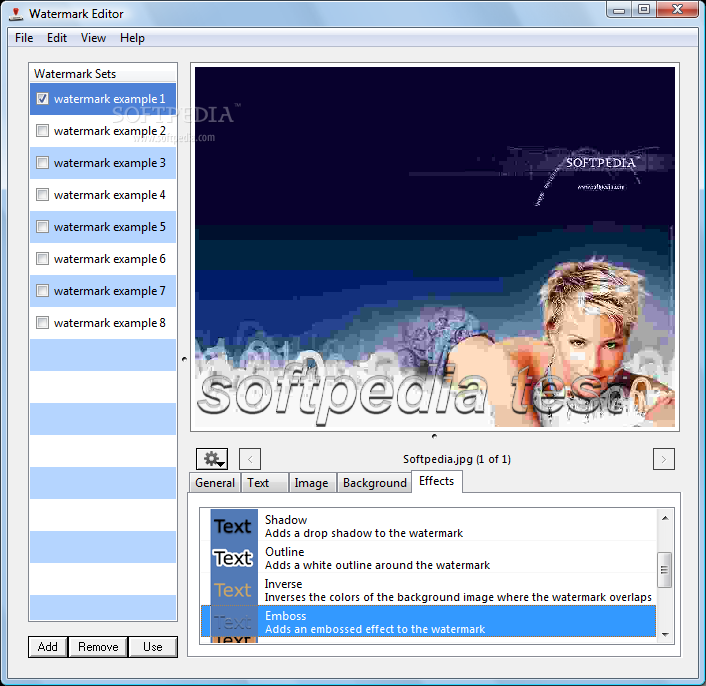Select 'Adds a white outline around the watermark'
706x686 pixels.
(x=377, y=565)
